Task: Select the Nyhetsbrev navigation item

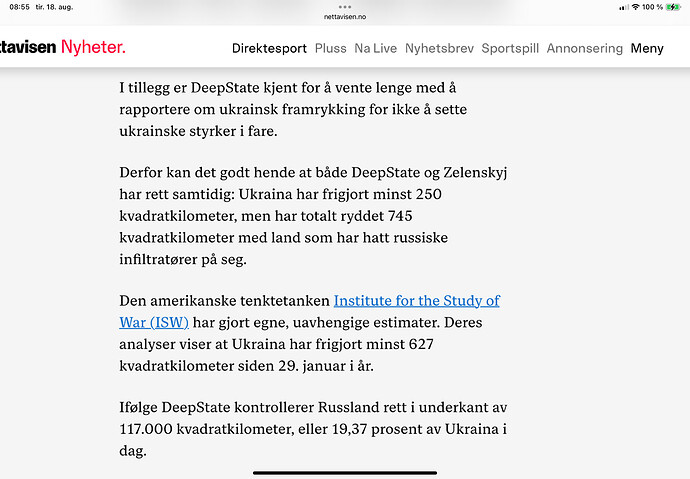Action: (439, 48)
